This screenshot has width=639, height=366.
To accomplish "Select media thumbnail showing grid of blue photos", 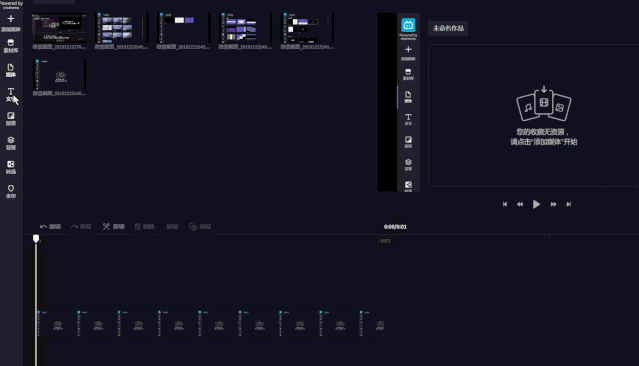I will (x=121, y=28).
